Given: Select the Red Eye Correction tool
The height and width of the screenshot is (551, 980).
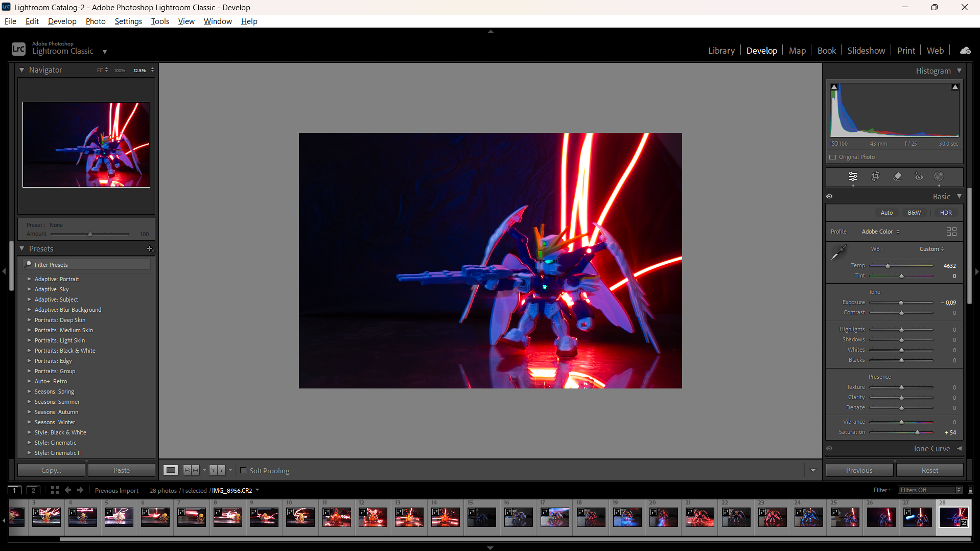Looking at the screenshot, I should (919, 176).
